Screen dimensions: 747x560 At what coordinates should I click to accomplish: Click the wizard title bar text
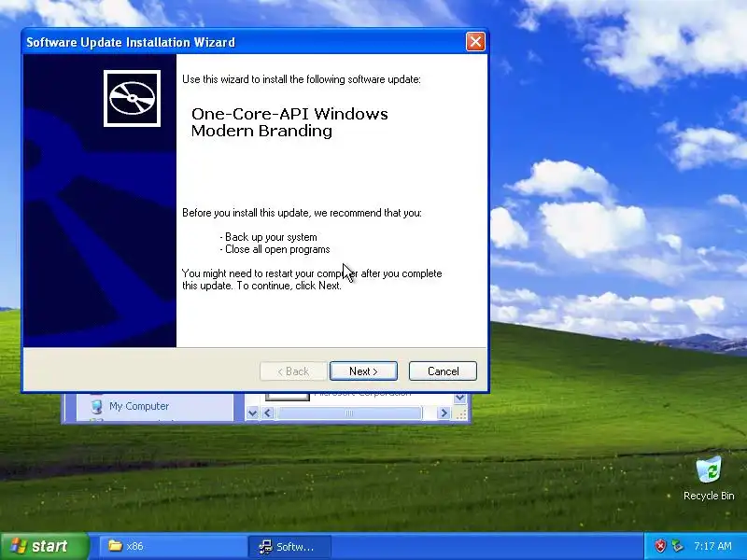pyautogui.click(x=131, y=42)
